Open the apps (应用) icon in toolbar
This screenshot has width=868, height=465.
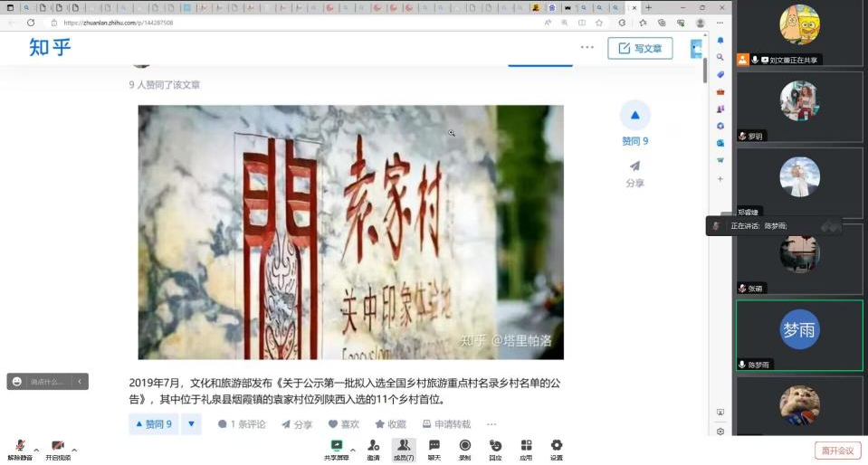[526, 448]
